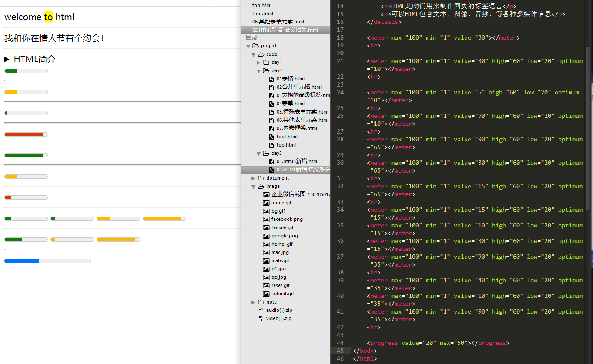Click the progress tag code on line 44
Viewport: 593px width, 364px height.
pyautogui.click(x=438, y=343)
